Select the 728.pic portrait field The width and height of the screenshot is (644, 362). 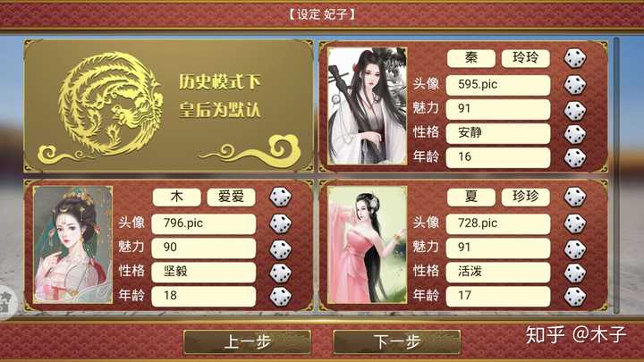(x=498, y=223)
